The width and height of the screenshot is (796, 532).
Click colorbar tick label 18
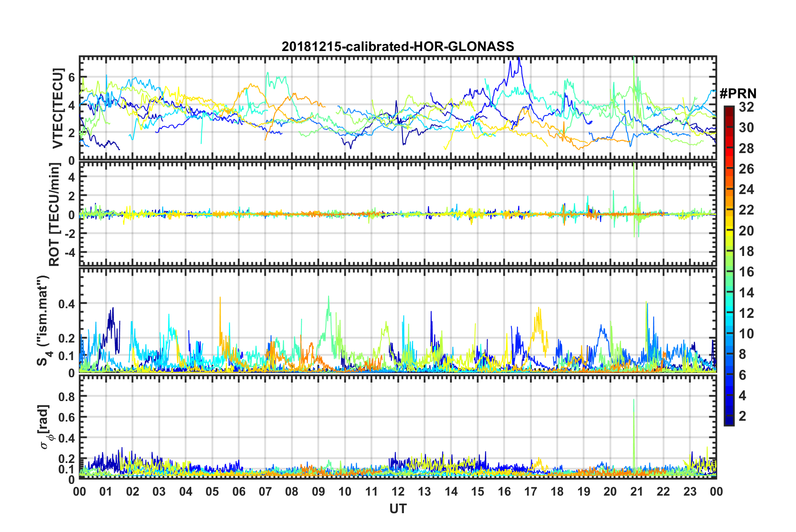point(746,251)
